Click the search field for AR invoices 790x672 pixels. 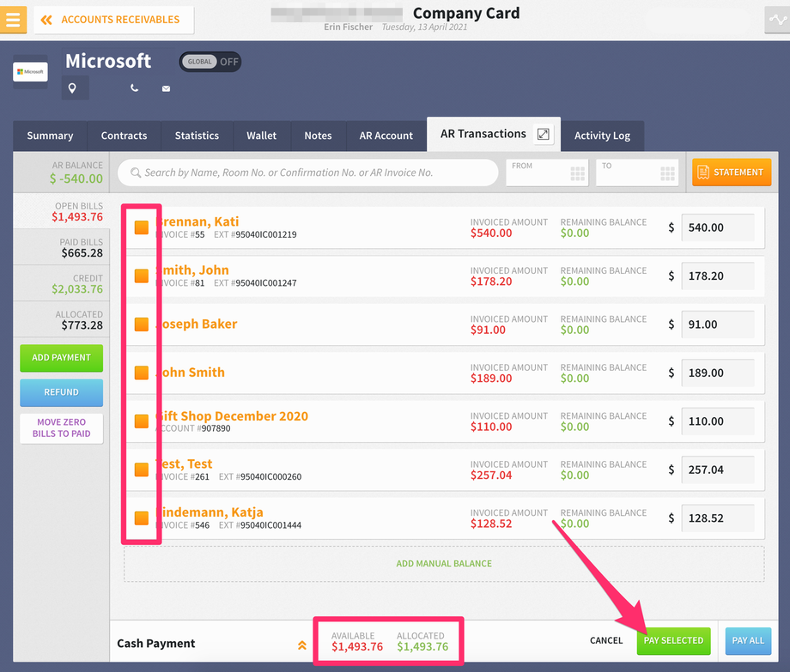[x=307, y=173]
